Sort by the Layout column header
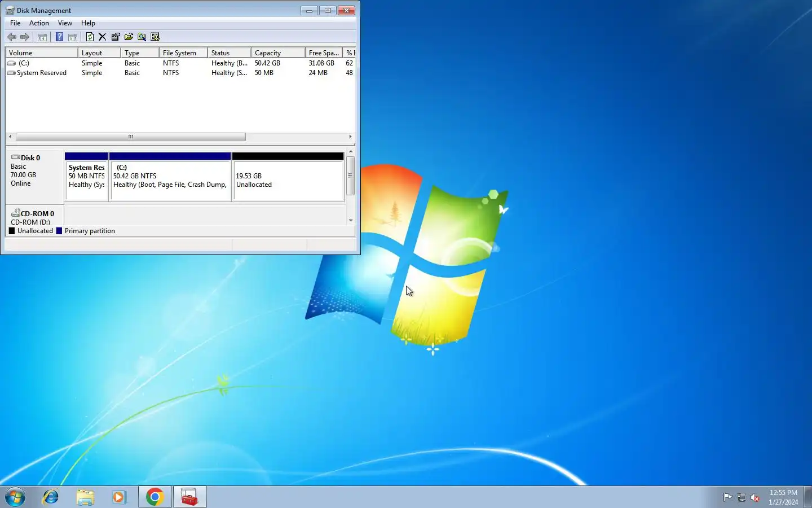This screenshot has width=812, height=508. 99,52
